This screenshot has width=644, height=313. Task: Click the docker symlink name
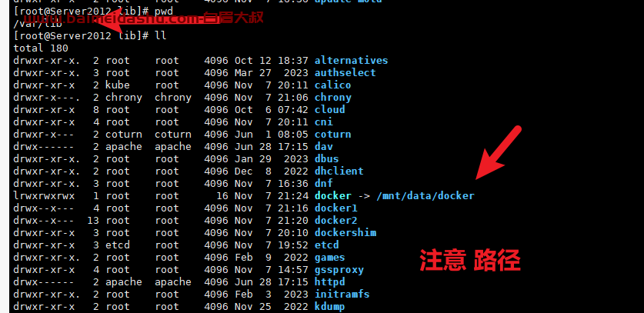click(x=332, y=196)
